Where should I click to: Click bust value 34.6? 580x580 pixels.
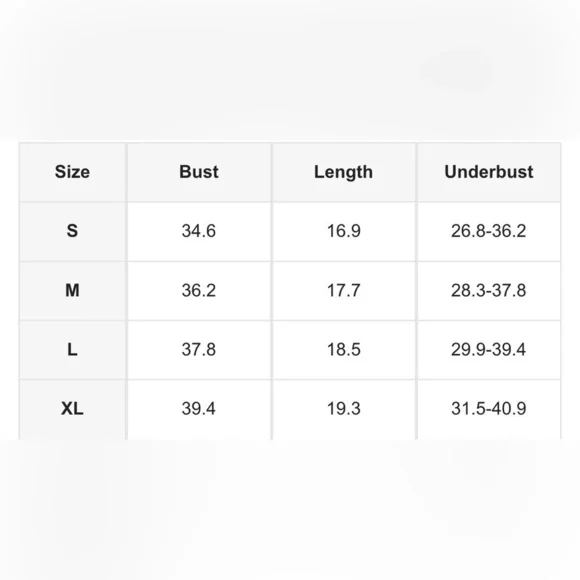point(199,231)
